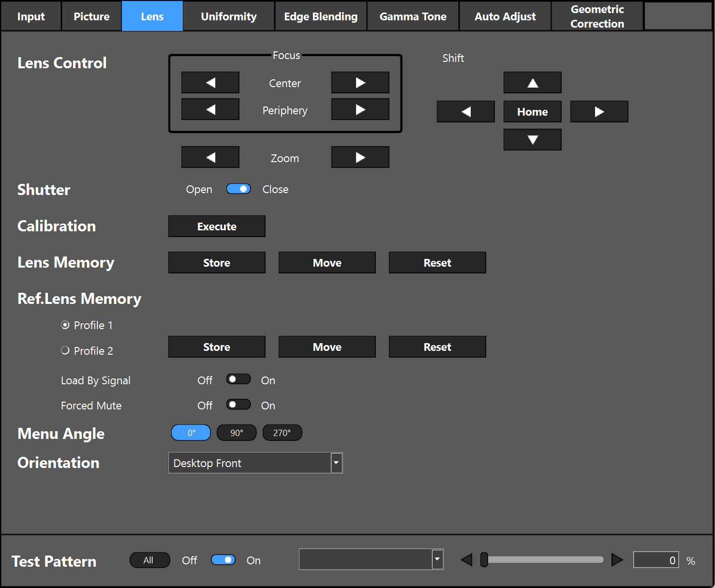Toggle the Shutter Open/Close switch
The image size is (715, 588).
[x=238, y=189]
